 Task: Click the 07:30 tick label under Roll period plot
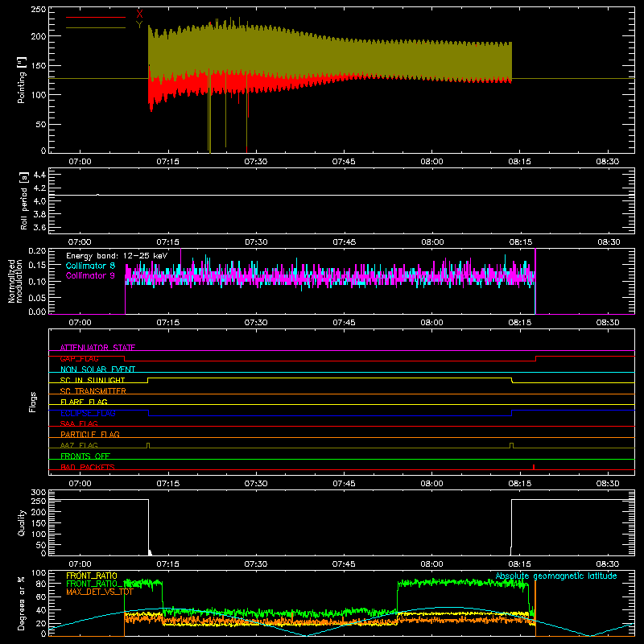point(256,242)
